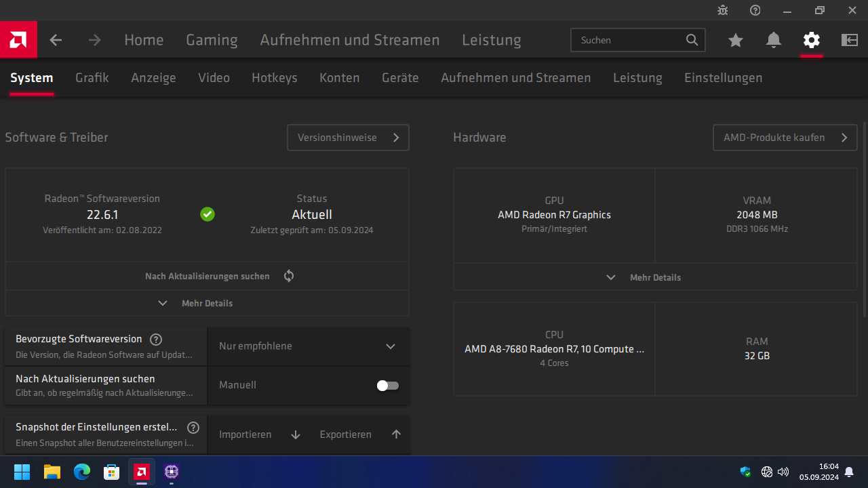The image size is (868, 488).
Task: Open Windows Security tray icon
Action: (x=746, y=472)
